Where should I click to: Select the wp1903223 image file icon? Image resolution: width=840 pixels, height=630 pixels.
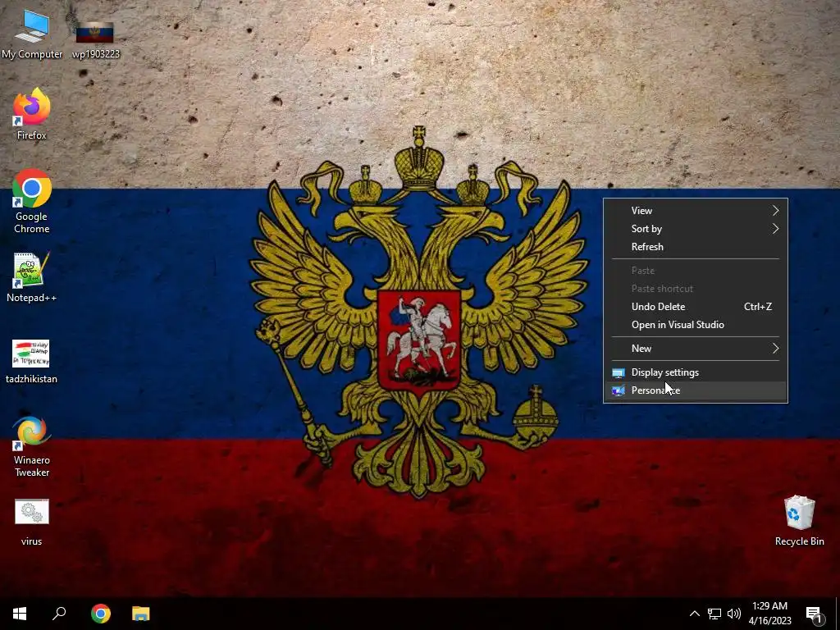95,39
